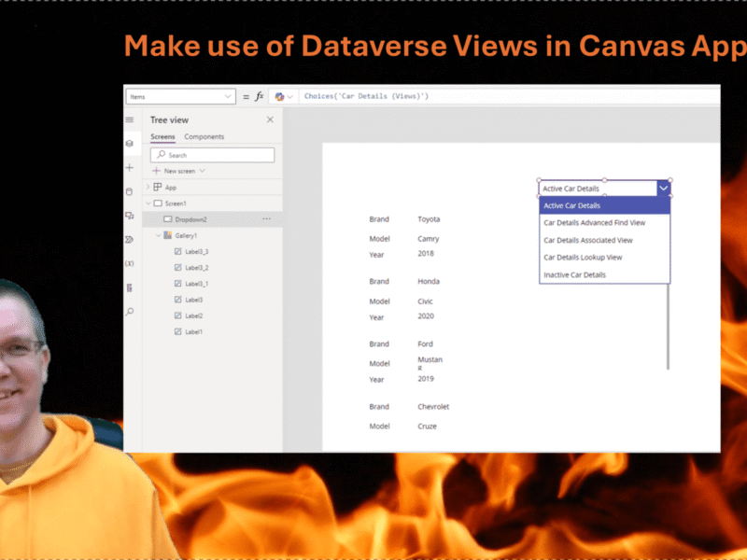
Task: Click the Insert plus icon in rail
Action: 130,168
